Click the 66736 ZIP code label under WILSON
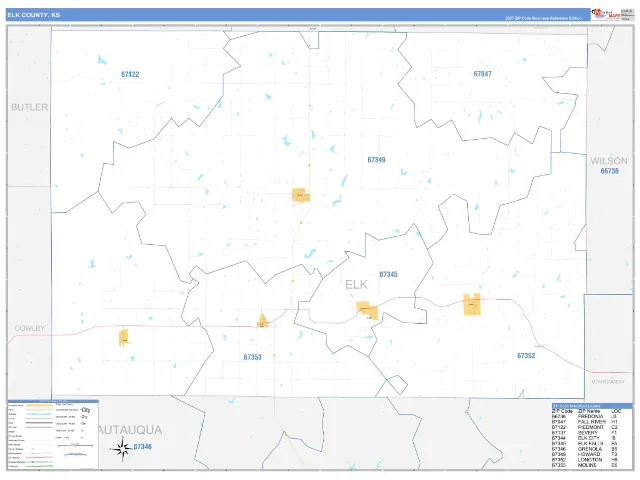640x480 pixels. click(609, 171)
